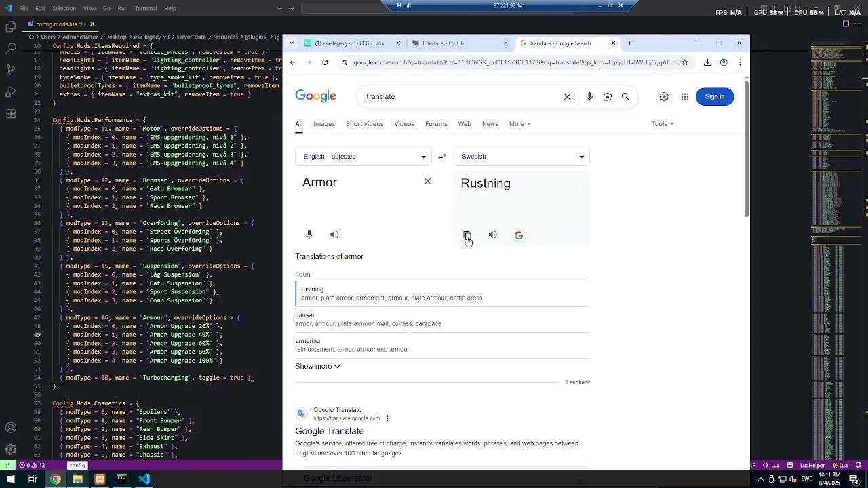Open VS Code File menu
Viewport: 868px width, 488px height.
[24, 8]
